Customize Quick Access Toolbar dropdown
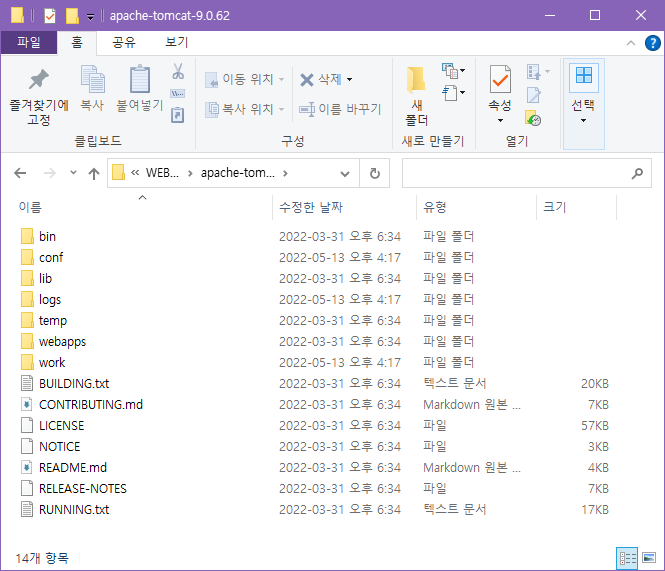This screenshot has height=571, width=665. (x=90, y=17)
